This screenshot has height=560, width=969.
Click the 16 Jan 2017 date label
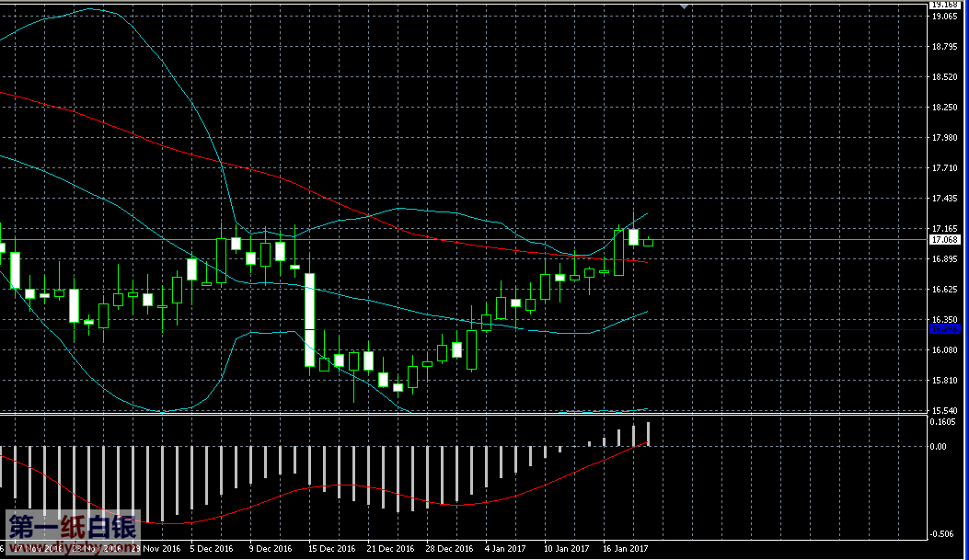[626, 549]
